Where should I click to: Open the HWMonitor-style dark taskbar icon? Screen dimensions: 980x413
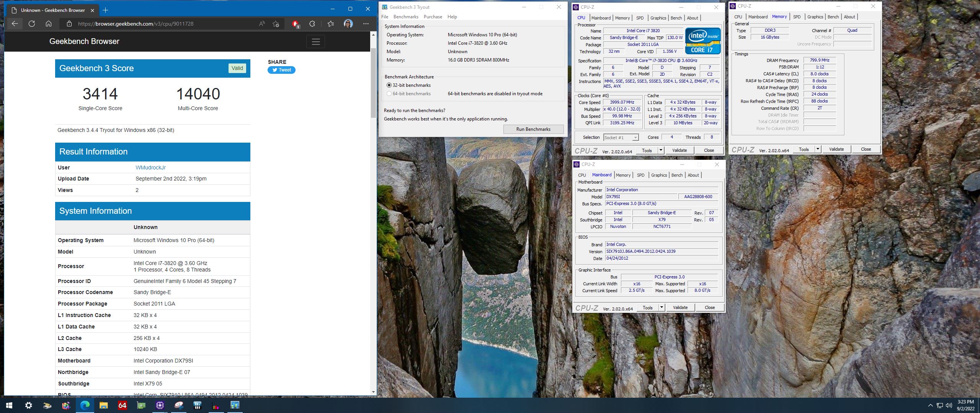point(197,405)
